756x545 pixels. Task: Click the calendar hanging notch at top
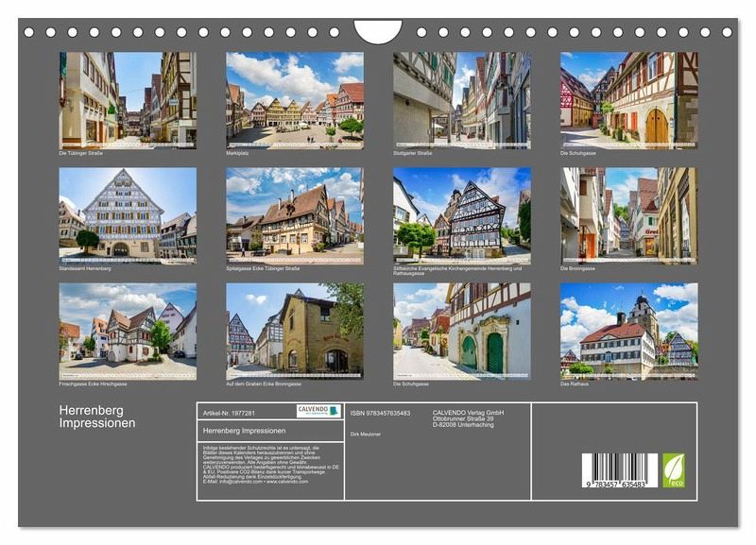pos(378,32)
